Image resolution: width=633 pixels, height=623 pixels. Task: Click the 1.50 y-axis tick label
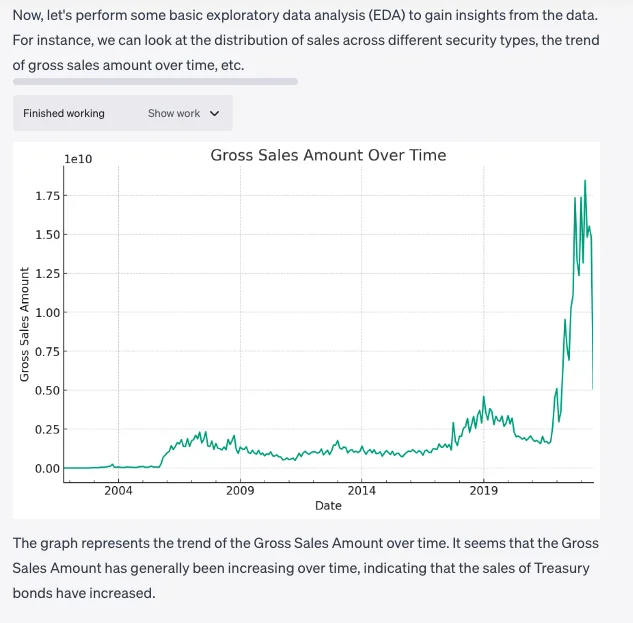click(x=49, y=235)
